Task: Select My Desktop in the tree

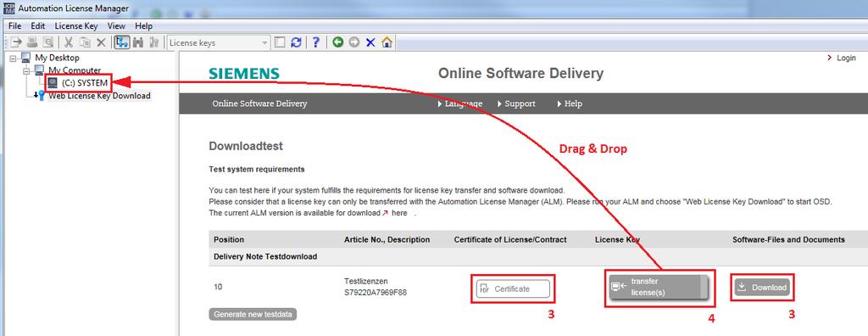Action: [x=57, y=58]
